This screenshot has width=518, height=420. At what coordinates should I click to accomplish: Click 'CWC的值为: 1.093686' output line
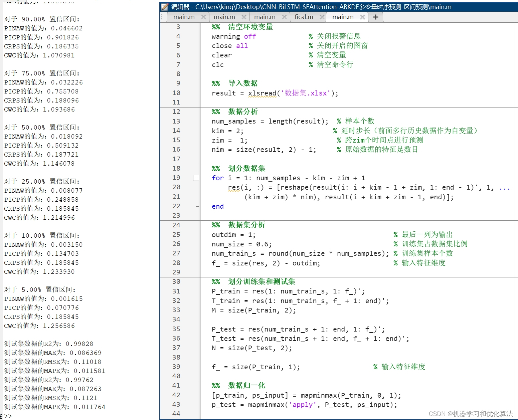click(x=39, y=109)
